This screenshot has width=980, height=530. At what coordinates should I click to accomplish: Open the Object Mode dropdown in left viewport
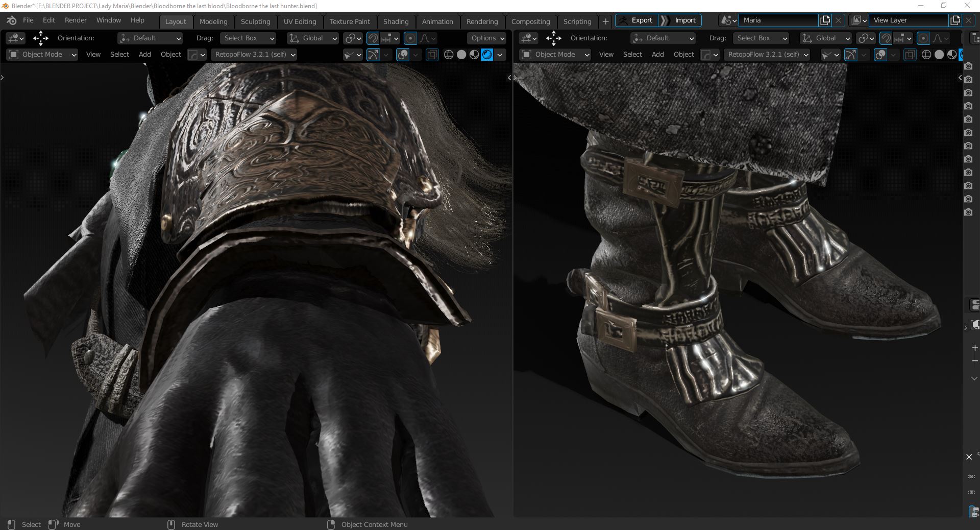[43, 55]
